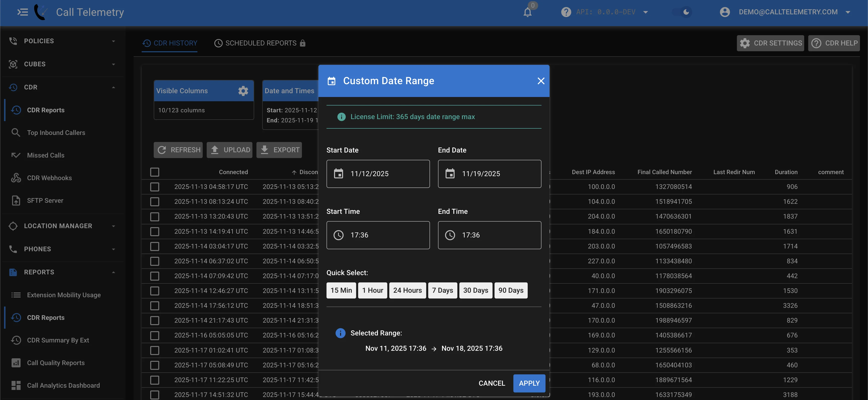Viewport: 868px width, 400px height.
Task: Open Missed Calls in sidebar
Action: click(x=63, y=155)
